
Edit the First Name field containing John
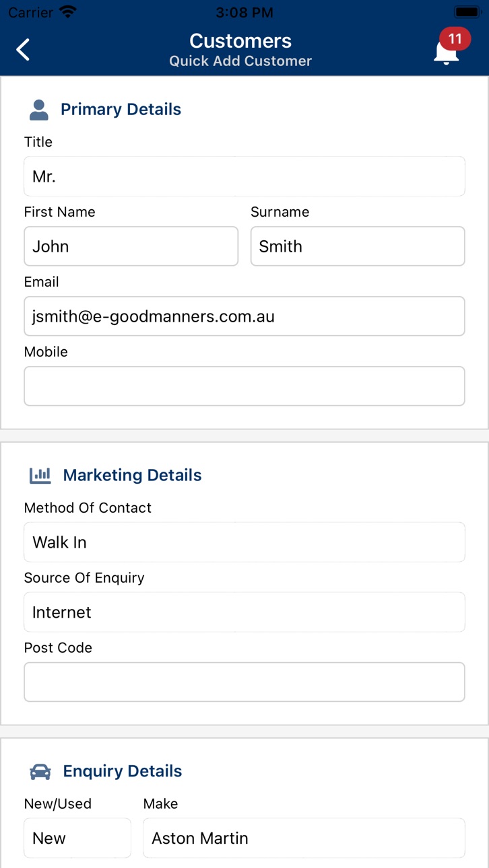click(x=131, y=246)
